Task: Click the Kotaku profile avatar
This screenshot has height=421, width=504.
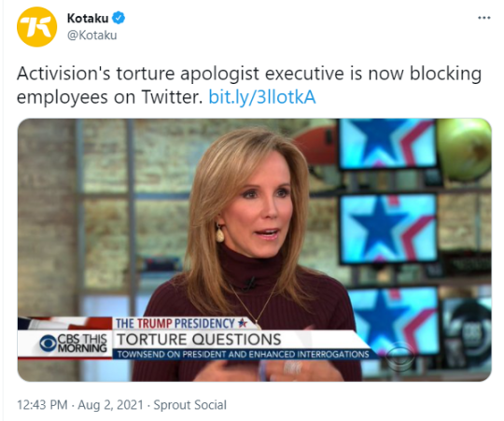Action: click(x=37, y=27)
